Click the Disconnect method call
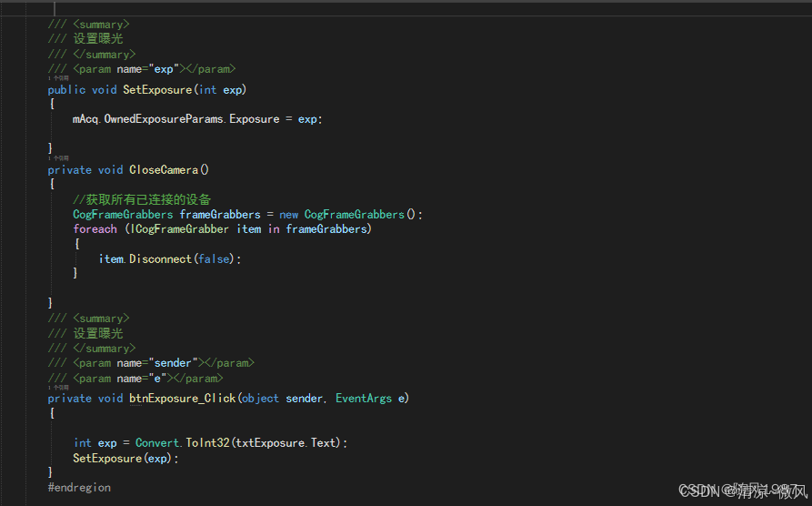The height and width of the screenshot is (506, 812). [160, 258]
